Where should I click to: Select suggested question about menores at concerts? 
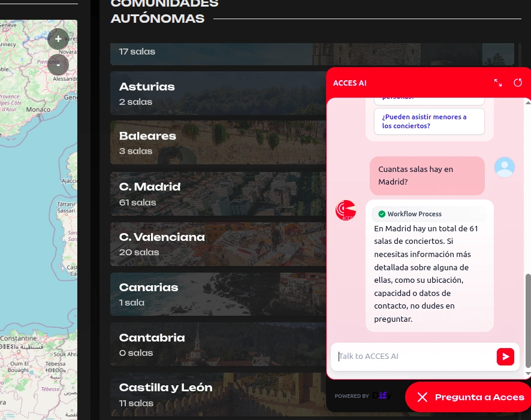pos(429,122)
